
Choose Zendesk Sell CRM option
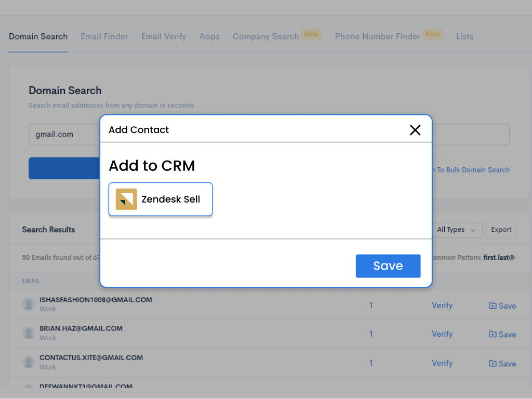click(x=161, y=199)
